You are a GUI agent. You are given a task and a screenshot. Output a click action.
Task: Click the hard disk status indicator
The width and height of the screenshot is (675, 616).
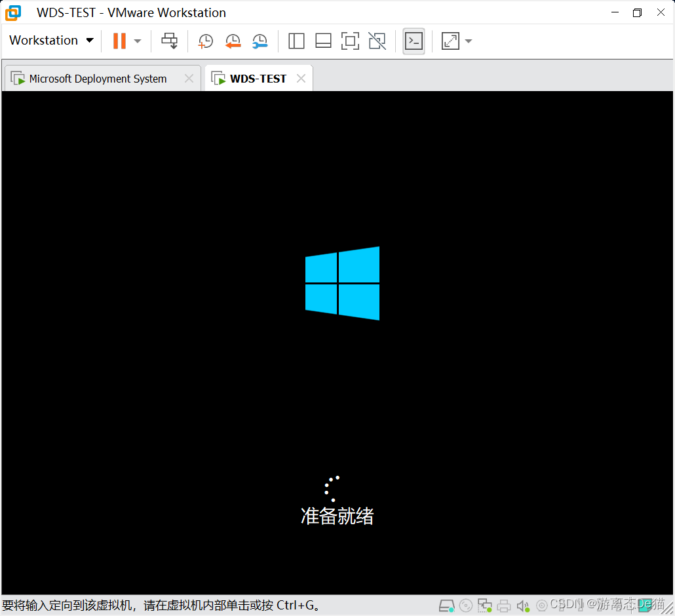tap(447, 605)
